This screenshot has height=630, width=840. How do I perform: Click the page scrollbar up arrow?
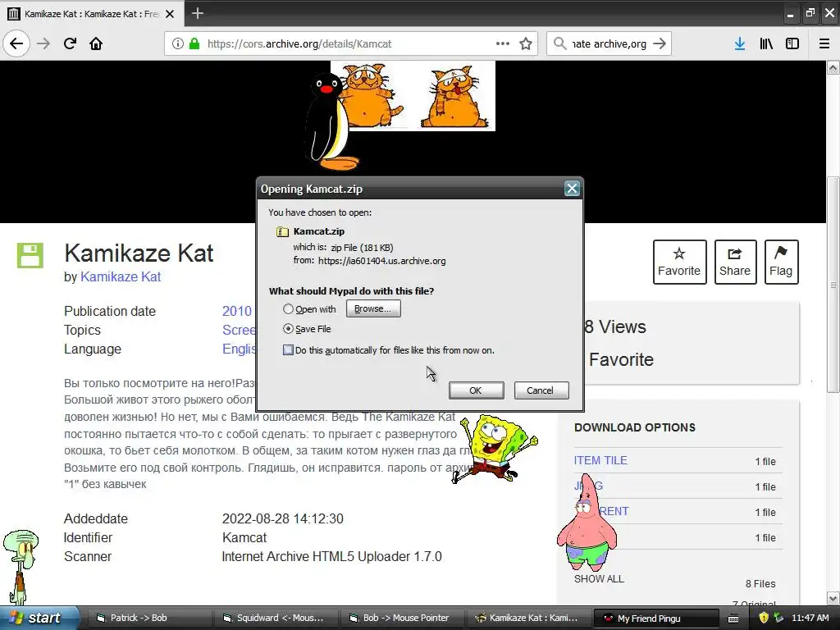[833, 67]
